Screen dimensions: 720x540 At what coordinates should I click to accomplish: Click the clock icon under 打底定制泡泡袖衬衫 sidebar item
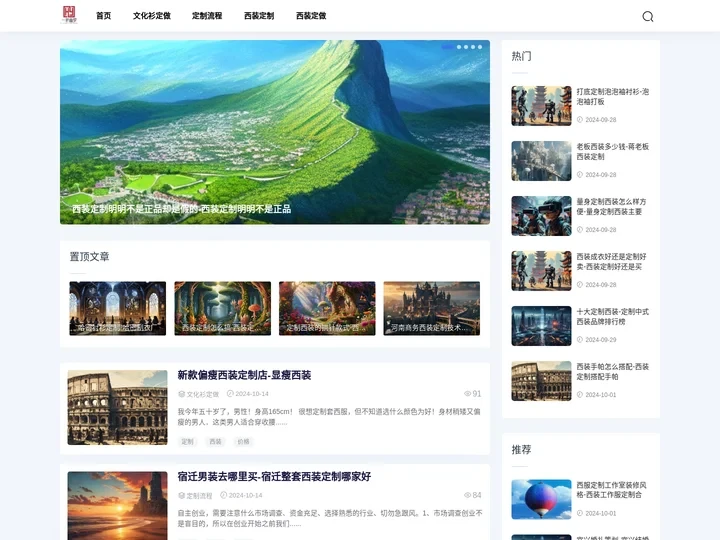coord(580,119)
